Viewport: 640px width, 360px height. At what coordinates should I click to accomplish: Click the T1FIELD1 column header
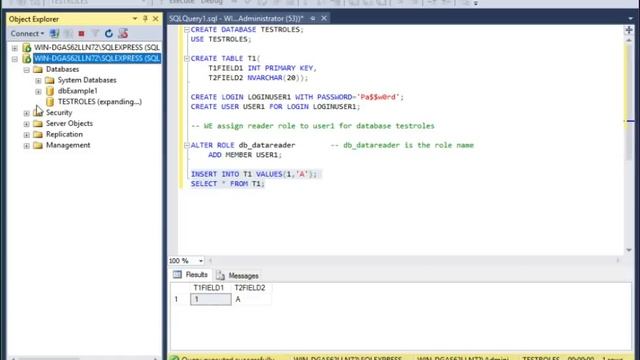point(209,288)
